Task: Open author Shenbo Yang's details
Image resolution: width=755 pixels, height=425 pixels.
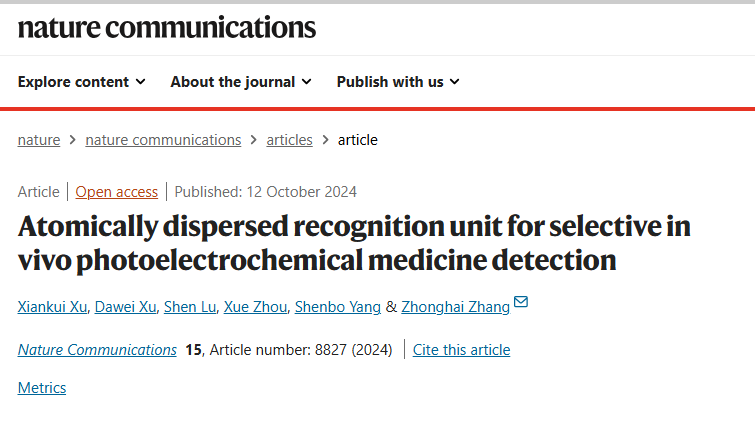Action: click(x=338, y=307)
